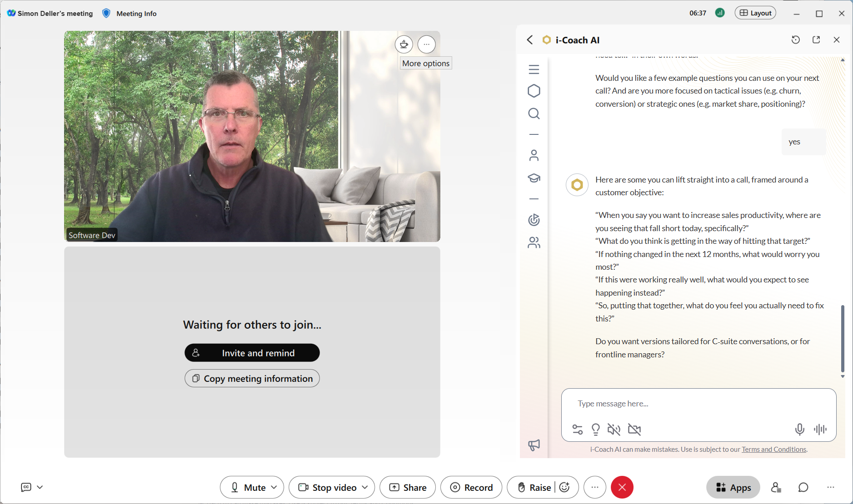Viewport: 853px width, 504px height.
Task: Go back using the i-Coach back arrow
Action: (x=530, y=40)
